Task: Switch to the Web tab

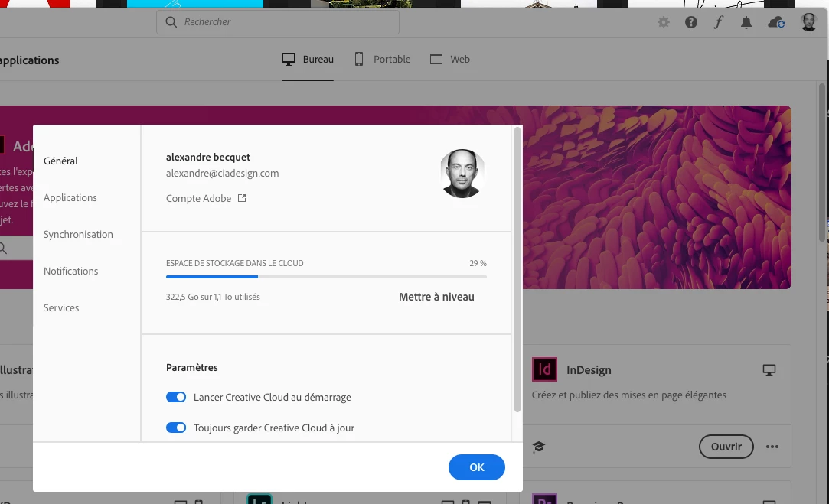Action: pos(450,59)
